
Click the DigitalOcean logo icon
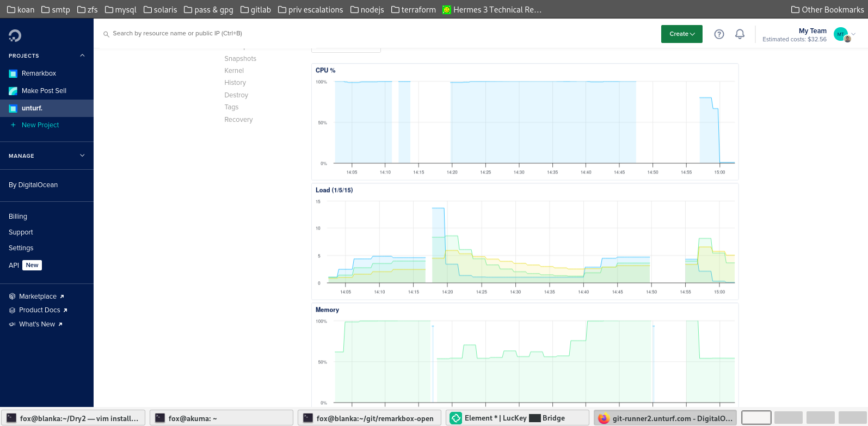coord(15,36)
